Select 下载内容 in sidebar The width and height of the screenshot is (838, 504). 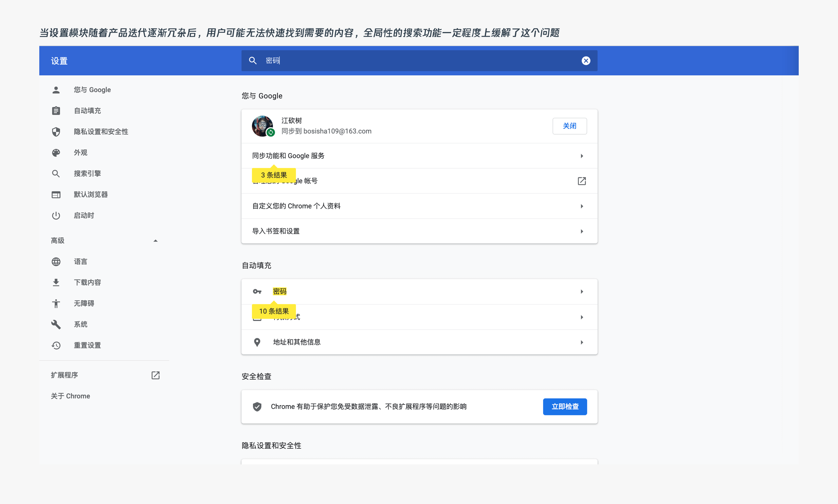point(87,282)
